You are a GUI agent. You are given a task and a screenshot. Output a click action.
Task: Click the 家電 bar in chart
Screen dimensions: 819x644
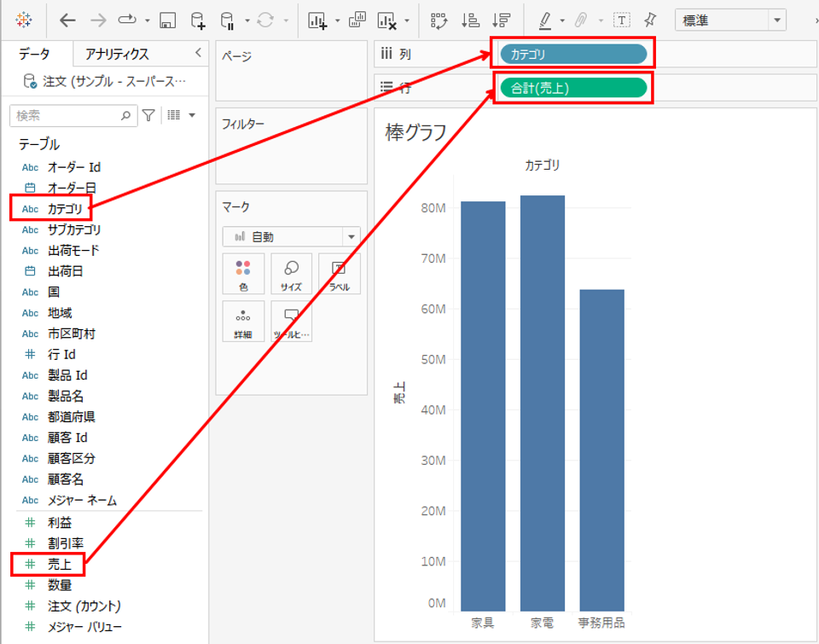coord(543,403)
